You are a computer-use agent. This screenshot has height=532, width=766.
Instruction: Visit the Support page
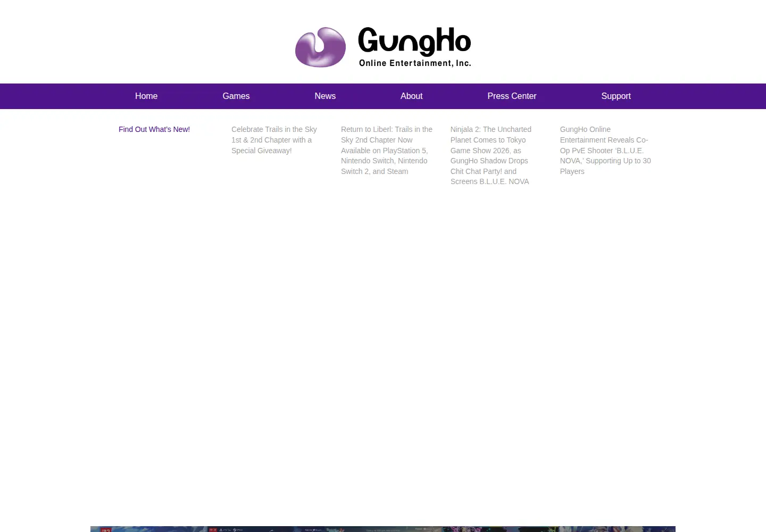pyautogui.click(x=616, y=96)
